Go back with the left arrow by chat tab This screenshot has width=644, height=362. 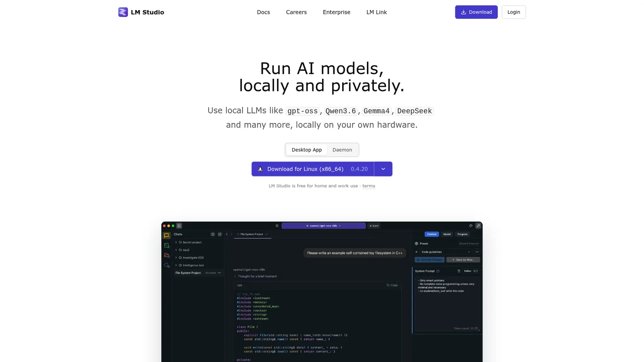[x=227, y=234]
